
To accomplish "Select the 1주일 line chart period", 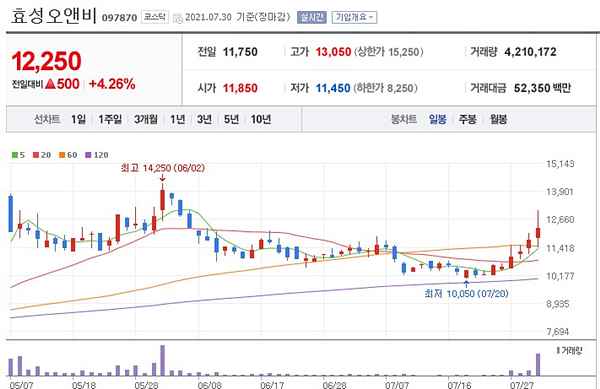I will [x=110, y=119].
